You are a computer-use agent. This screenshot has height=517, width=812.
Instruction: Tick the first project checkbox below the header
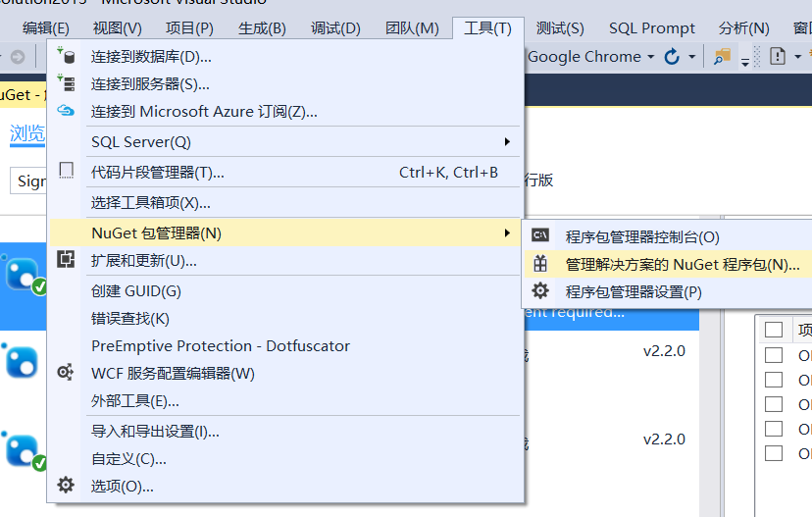pos(774,355)
